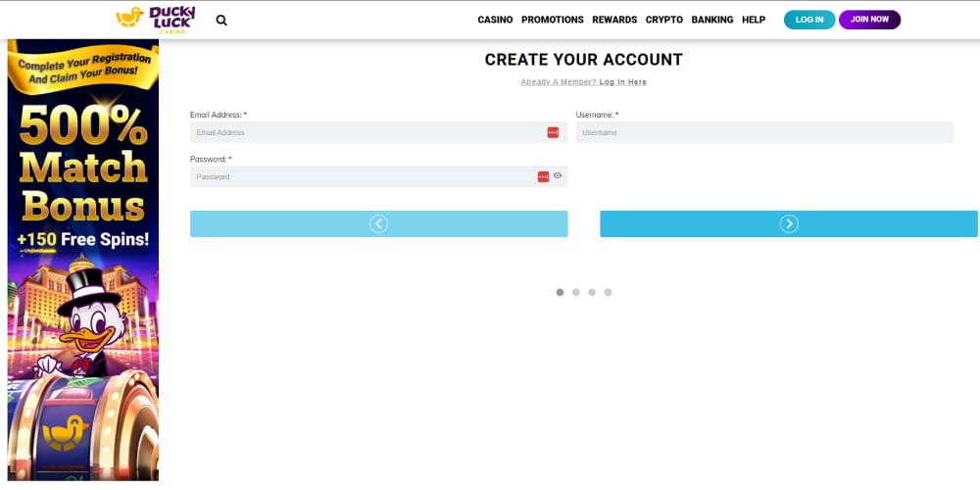Follow the Log In Here link
Image resolution: width=980 pixels, height=490 pixels.
click(623, 82)
